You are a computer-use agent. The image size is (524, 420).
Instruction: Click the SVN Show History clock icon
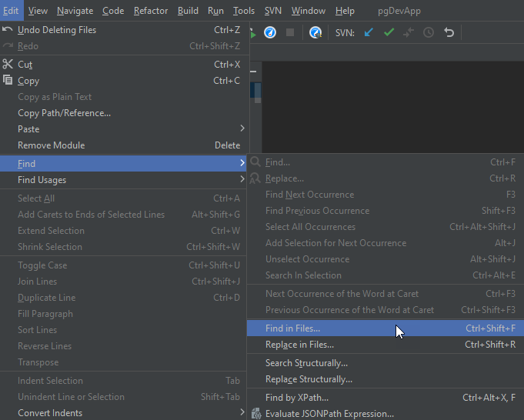tap(429, 32)
